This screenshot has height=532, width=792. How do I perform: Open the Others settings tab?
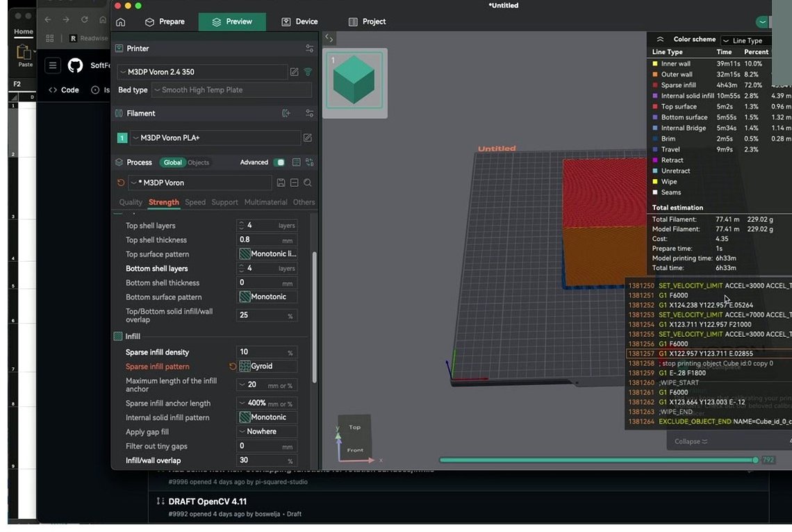coord(304,202)
